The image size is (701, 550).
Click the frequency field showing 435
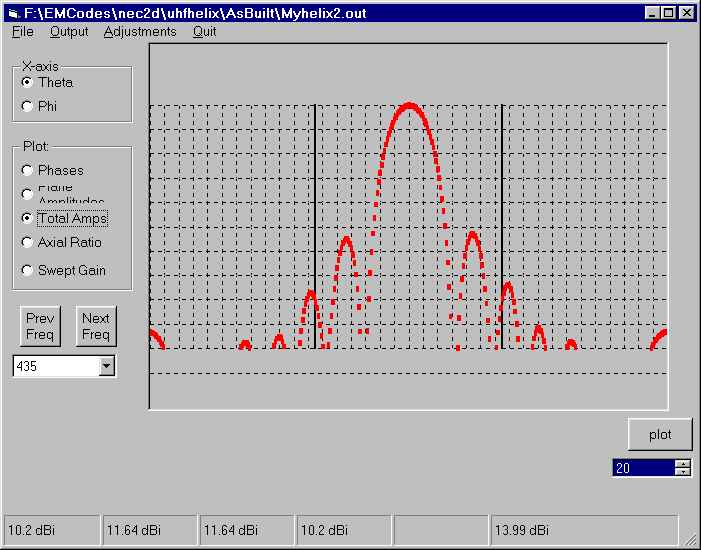[56, 366]
